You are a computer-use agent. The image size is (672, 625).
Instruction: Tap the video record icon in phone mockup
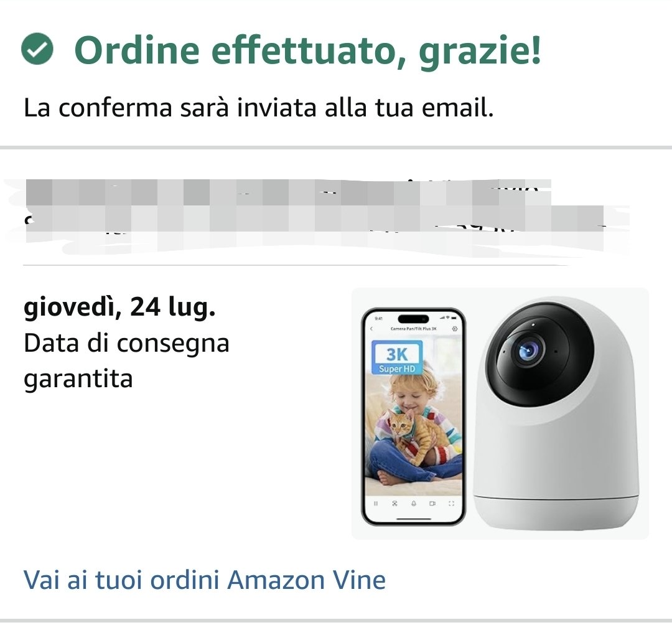(432, 503)
